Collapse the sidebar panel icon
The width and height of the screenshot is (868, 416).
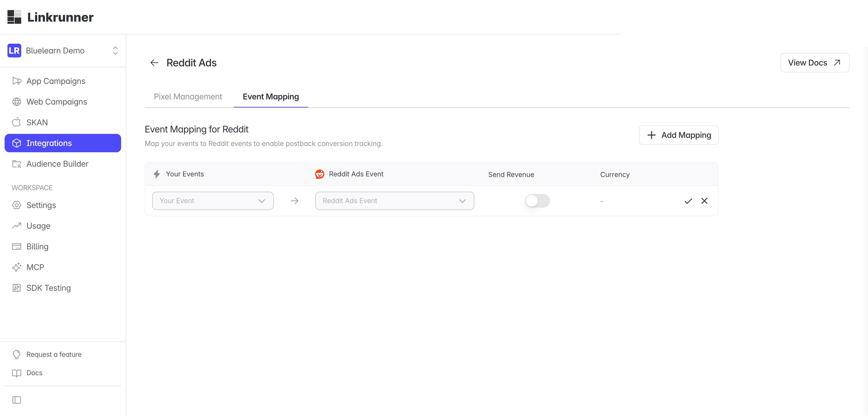[x=17, y=400]
